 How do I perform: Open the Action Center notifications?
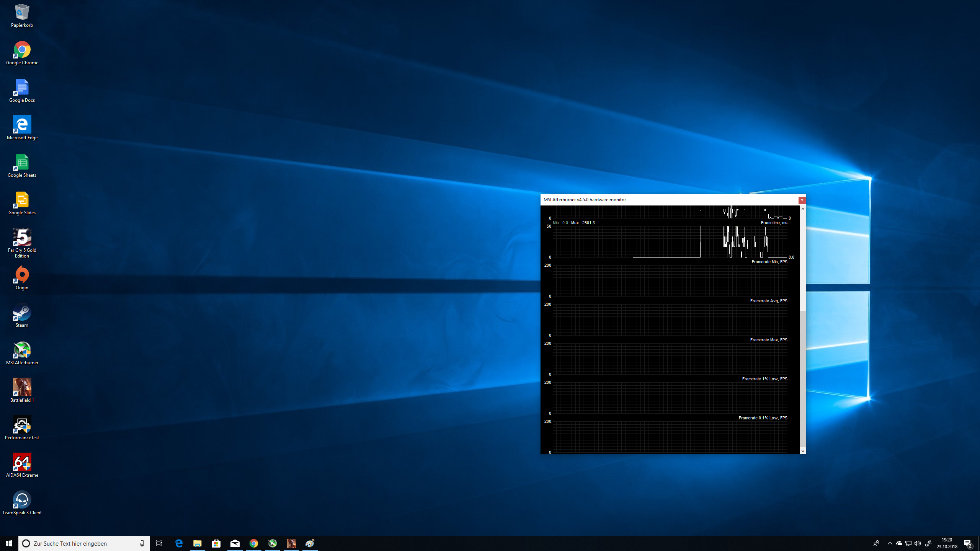click(968, 543)
